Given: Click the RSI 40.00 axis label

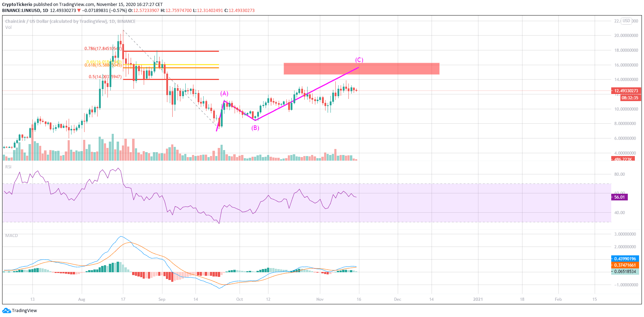Looking at the screenshot, I should pos(619,213).
